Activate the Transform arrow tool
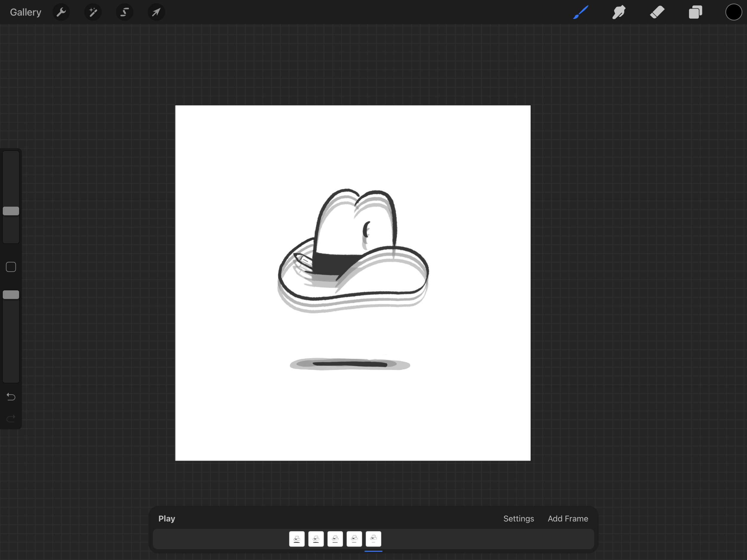 pos(156,12)
